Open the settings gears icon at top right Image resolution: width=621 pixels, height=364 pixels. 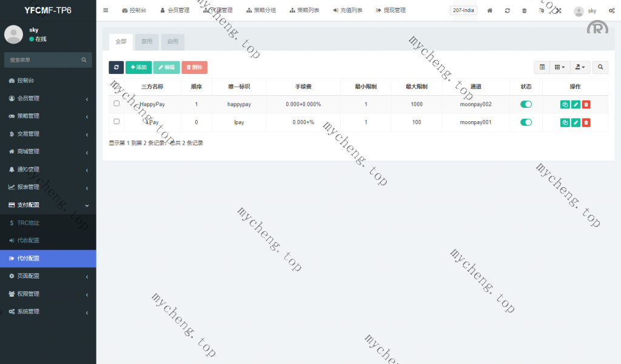coord(611,11)
